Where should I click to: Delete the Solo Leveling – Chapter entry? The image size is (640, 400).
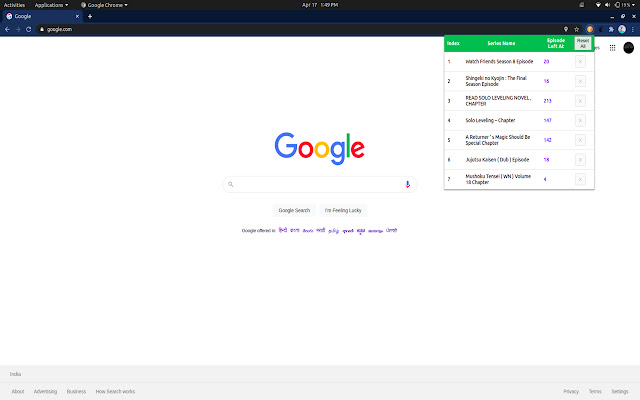click(580, 120)
